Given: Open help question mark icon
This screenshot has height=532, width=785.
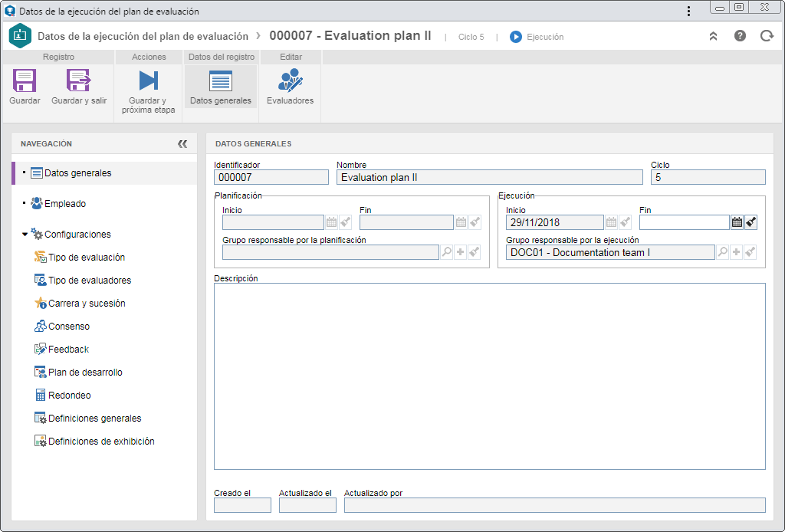Looking at the screenshot, I should (x=740, y=36).
